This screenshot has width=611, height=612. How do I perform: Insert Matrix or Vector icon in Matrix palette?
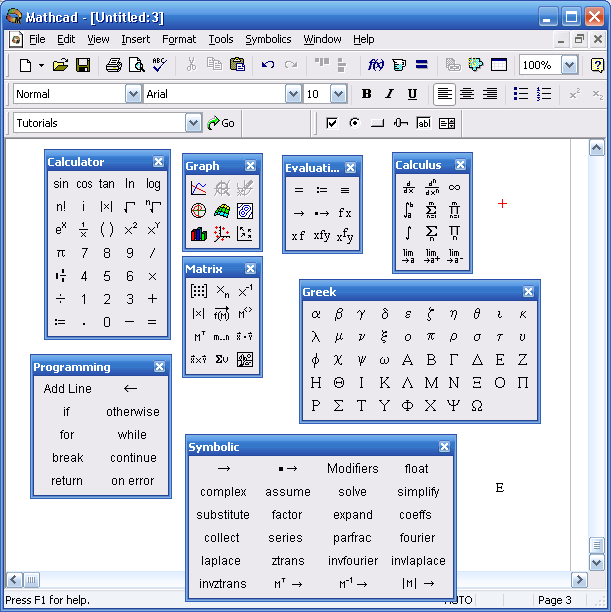pos(198,291)
